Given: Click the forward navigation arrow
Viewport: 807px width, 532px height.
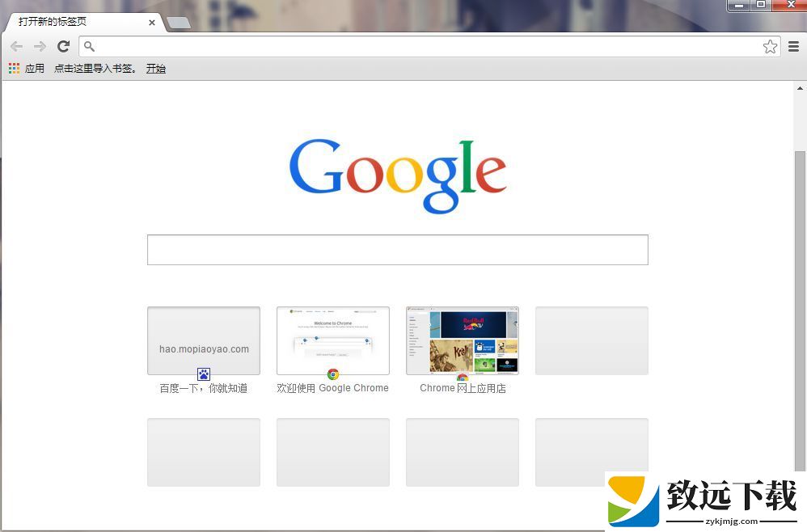Looking at the screenshot, I should pos(40,47).
